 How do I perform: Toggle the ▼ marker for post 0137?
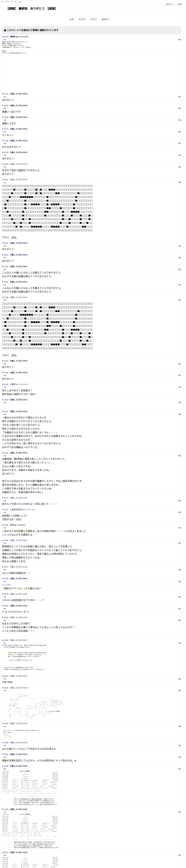click(3, 129)
